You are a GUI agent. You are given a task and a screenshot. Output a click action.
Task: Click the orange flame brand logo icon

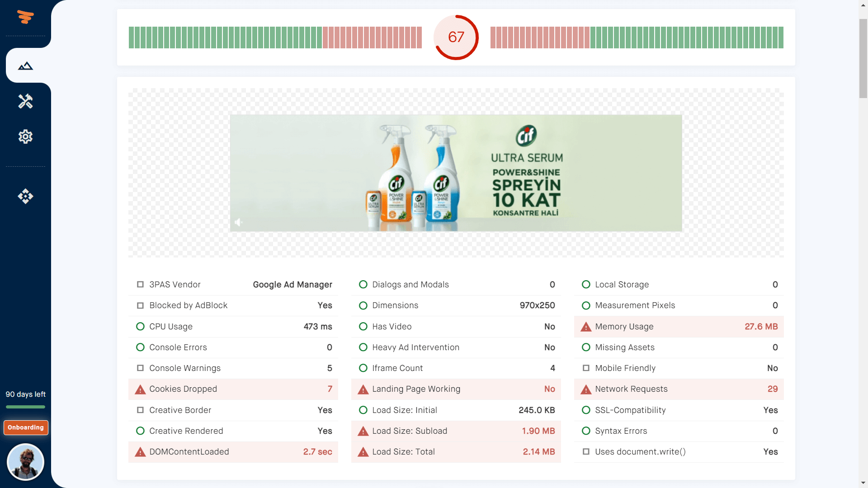pyautogui.click(x=24, y=16)
